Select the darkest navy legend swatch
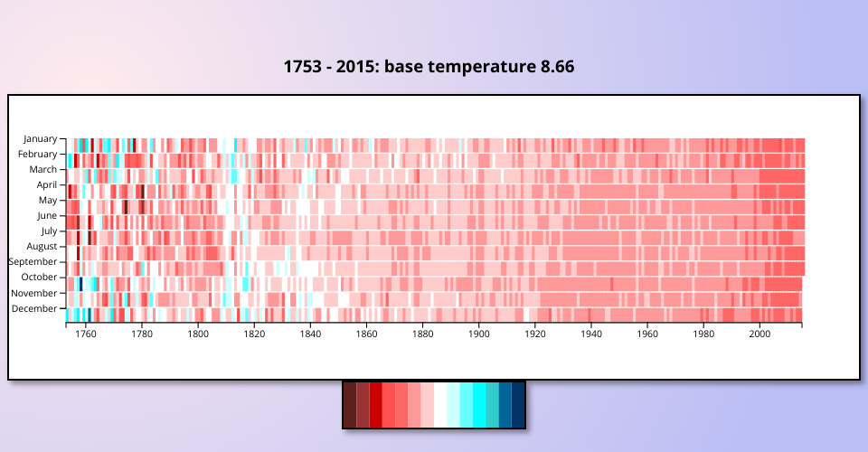The height and width of the screenshot is (452, 868). (x=518, y=404)
